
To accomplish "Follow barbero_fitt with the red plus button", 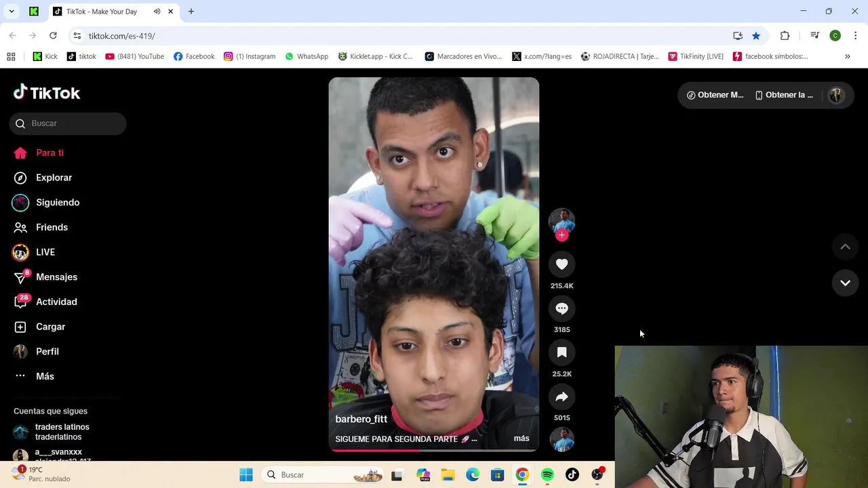I will (561, 235).
